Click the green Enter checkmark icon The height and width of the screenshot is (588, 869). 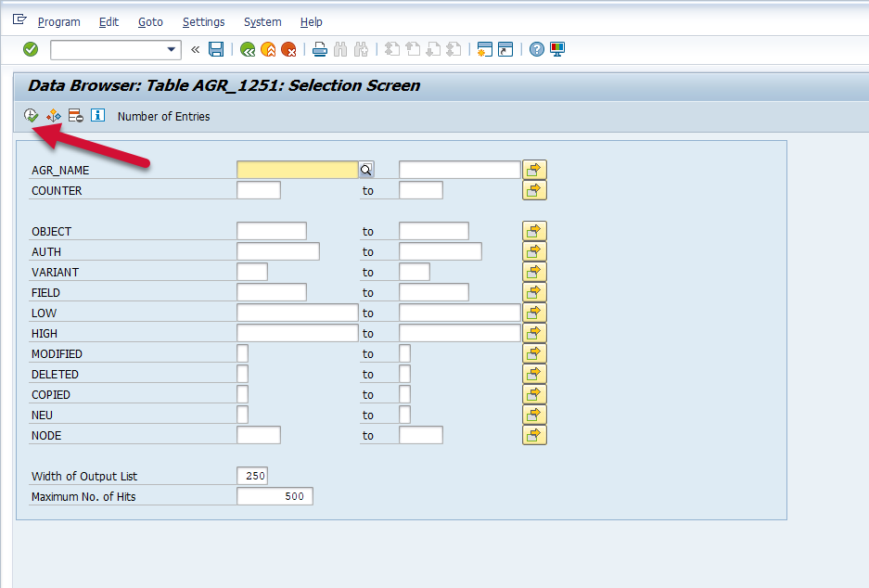pos(31,49)
